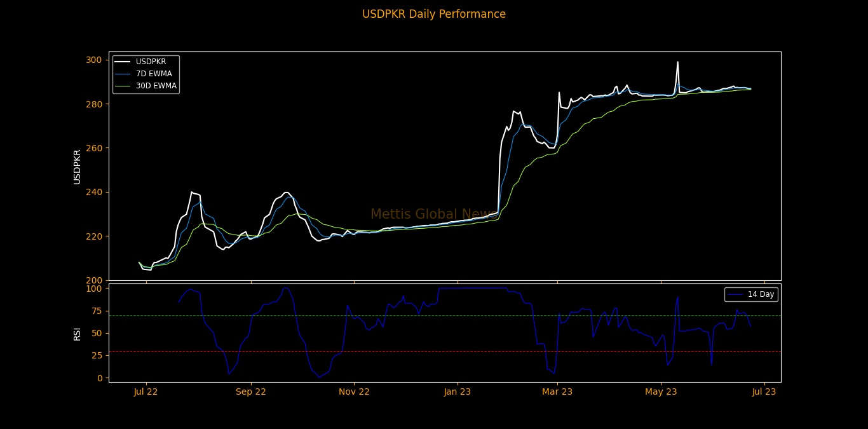The height and width of the screenshot is (429, 868).
Task: Click the Jul 22 x-axis label
Action: [146, 392]
